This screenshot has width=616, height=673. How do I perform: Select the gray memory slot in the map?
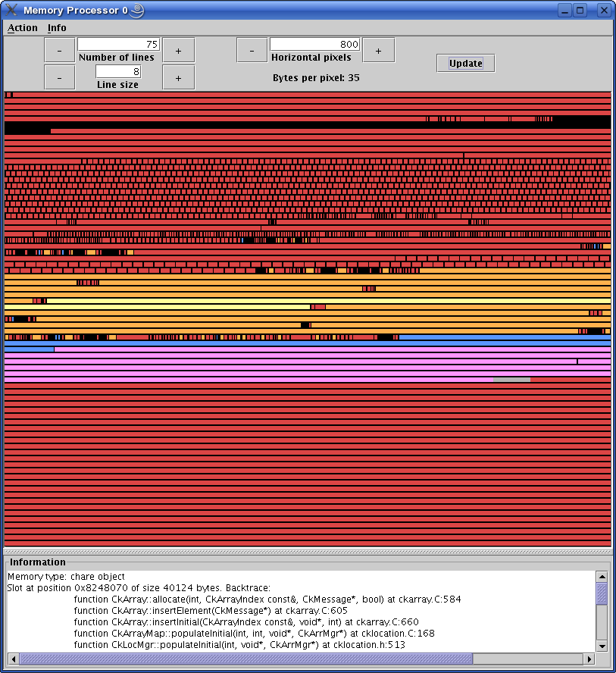(511, 380)
